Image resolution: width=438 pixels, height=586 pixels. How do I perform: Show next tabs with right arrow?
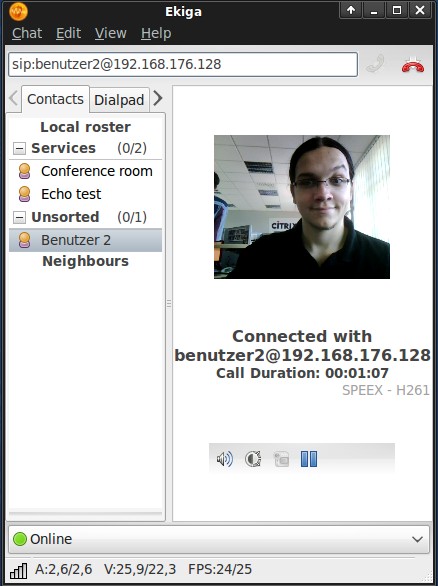[x=158, y=98]
